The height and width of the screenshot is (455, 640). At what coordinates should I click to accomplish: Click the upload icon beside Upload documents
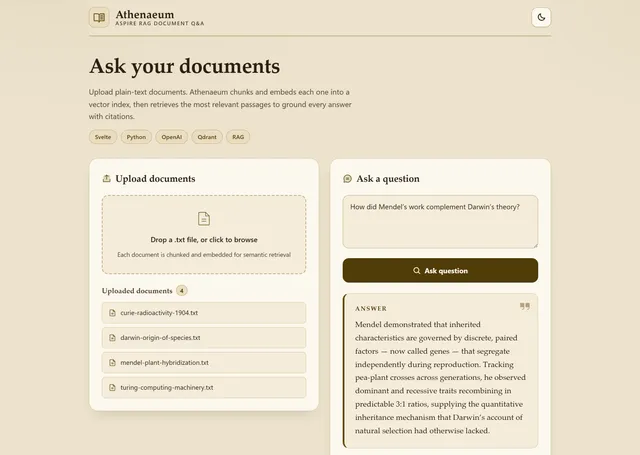pyautogui.click(x=107, y=178)
